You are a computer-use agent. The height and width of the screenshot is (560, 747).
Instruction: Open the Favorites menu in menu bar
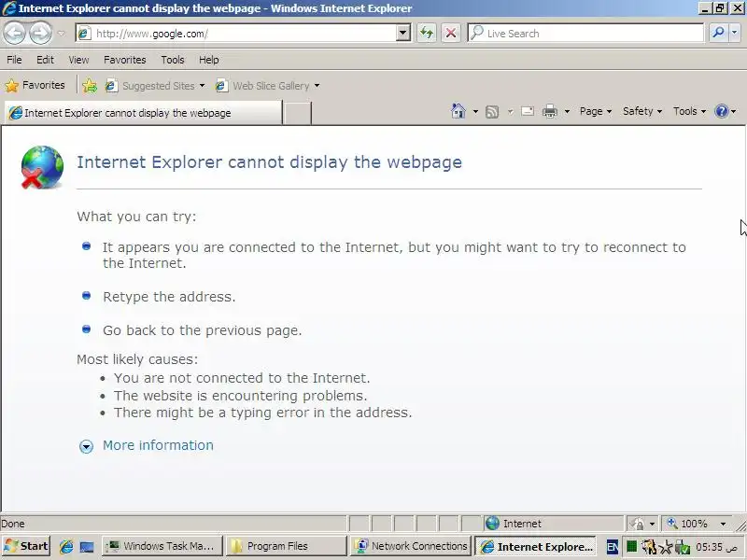(125, 60)
